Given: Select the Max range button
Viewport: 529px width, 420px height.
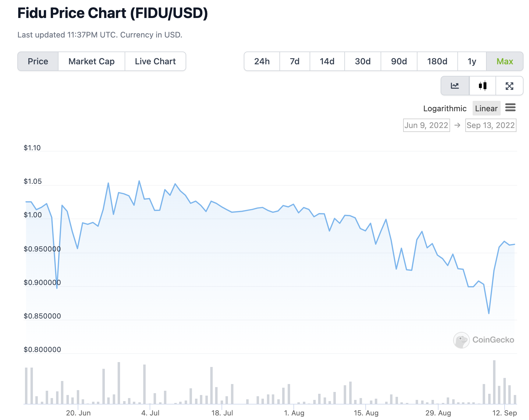Looking at the screenshot, I should coord(505,61).
